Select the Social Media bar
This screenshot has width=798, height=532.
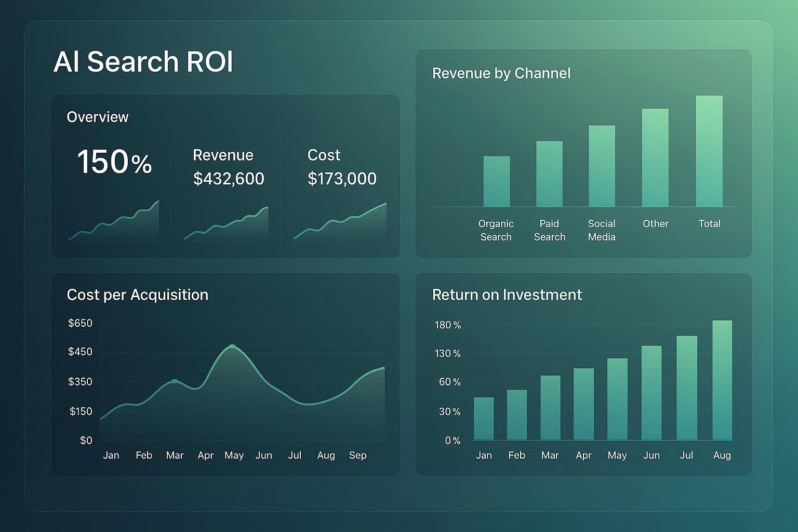pyautogui.click(x=602, y=167)
